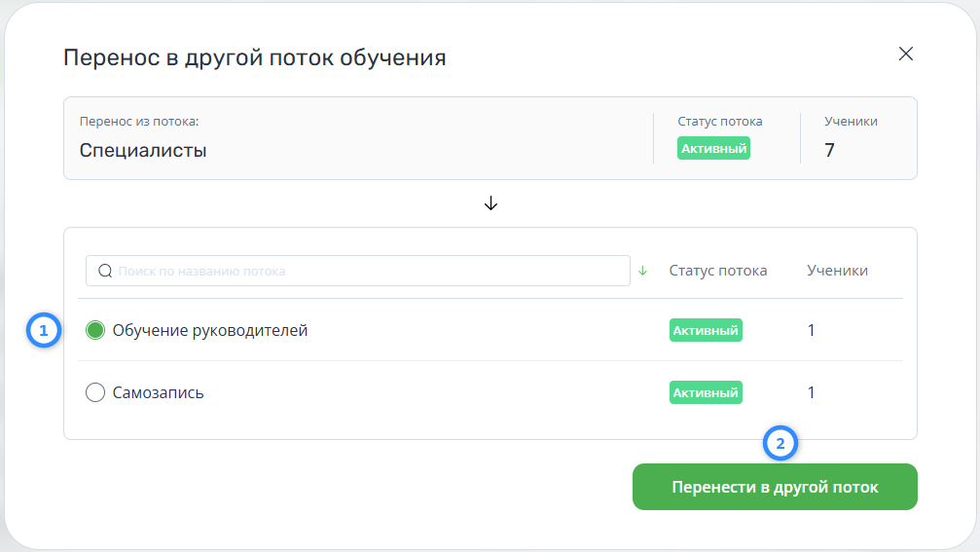Select the Обучение руководителей radio button
The width and height of the screenshot is (980, 552).
(95, 331)
